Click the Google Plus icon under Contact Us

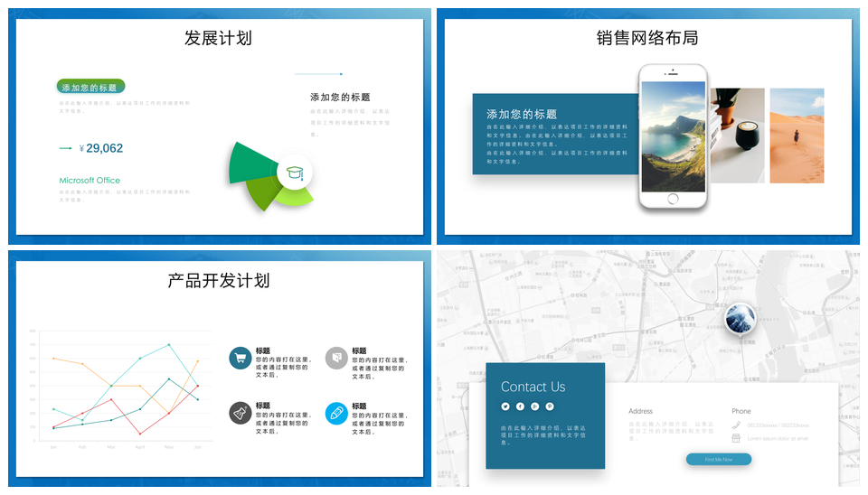pyautogui.click(x=534, y=406)
